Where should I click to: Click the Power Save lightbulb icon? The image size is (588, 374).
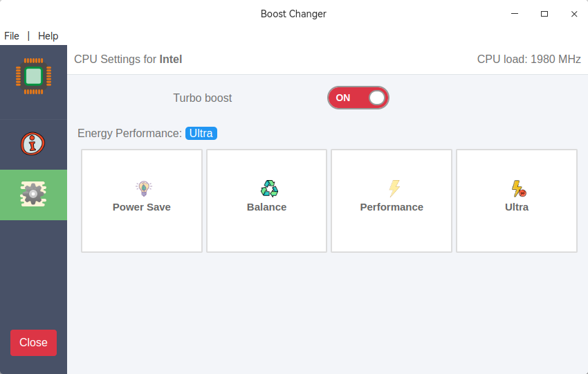(x=143, y=188)
